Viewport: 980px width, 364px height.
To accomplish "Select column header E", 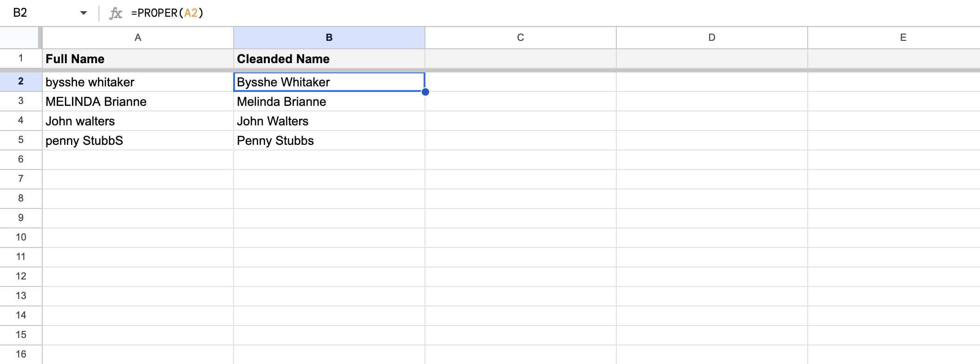I will pyautogui.click(x=903, y=38).
